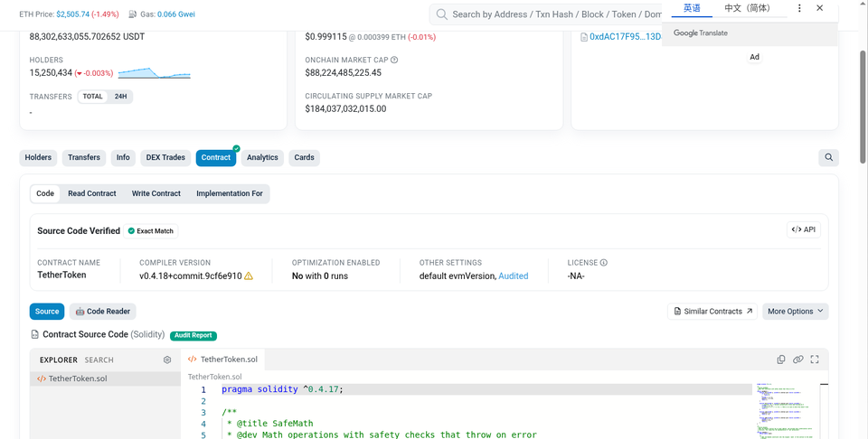Image resolution: width=868 pixels, height=439 pixels.
Task: Switch to Read Contract sub-tab
Action: 92,193
